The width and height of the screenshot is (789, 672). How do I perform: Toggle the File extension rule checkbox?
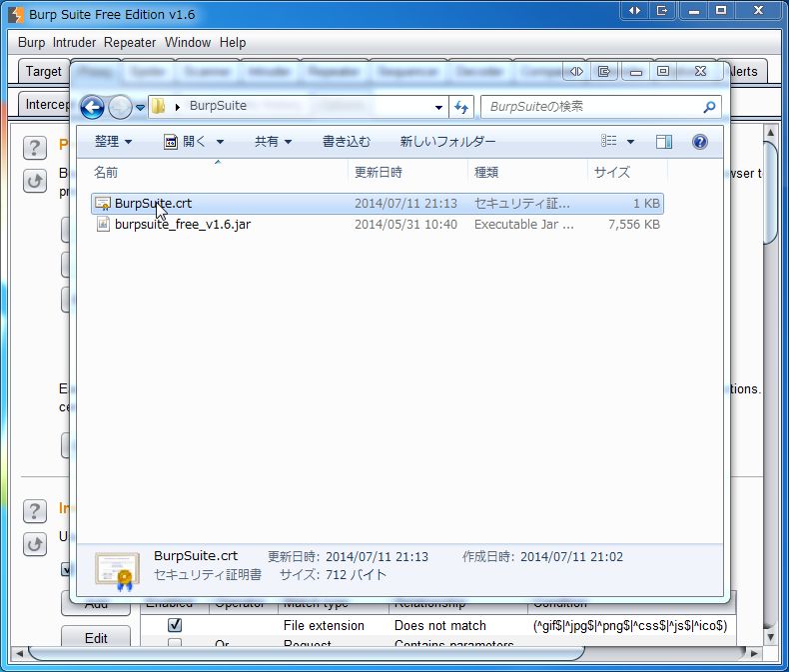(175, 625)
